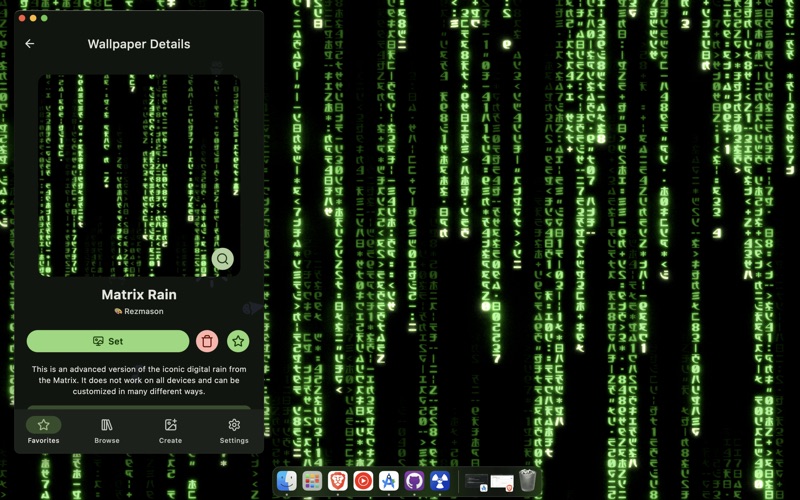
Task: Open YouTube Music from the dock
Action: 363,481
